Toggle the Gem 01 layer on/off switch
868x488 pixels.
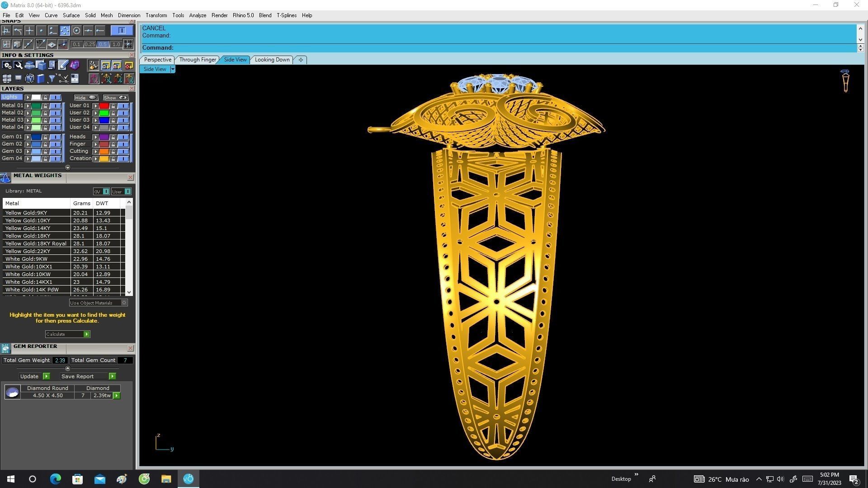[x=55, y=137]
